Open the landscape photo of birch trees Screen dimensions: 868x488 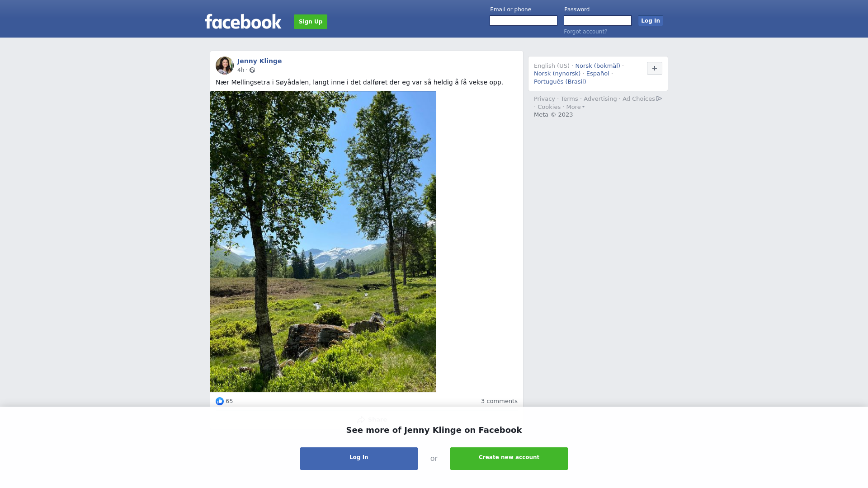click(x=323, y=242)
